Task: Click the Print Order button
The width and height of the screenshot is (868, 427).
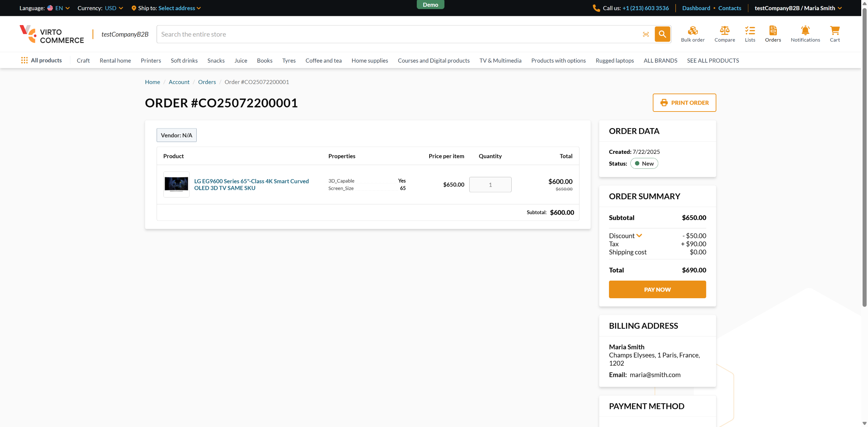Action: [684, 103]
